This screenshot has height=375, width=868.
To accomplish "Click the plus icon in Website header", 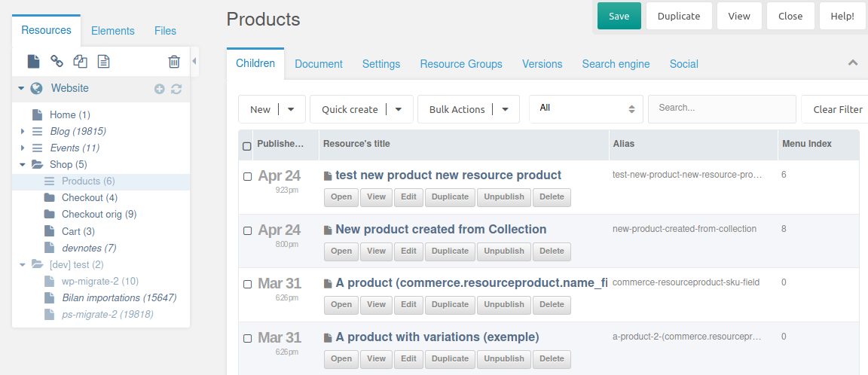I will coord(160,89).
